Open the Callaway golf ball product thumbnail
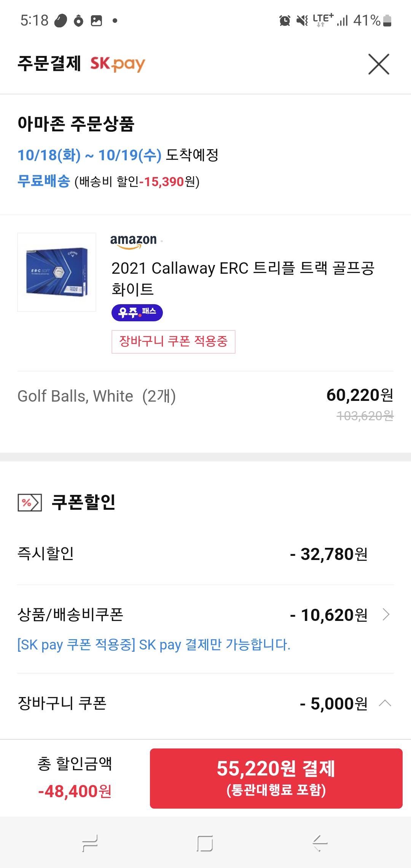This screenshot has width=411, height=868. pyautogui.click(x=57, y=272)
